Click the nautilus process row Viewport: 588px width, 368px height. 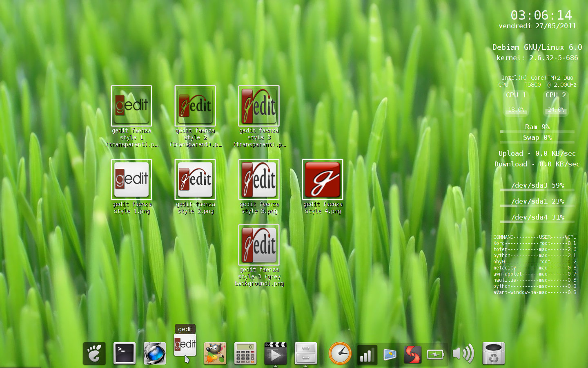(535, 280)
